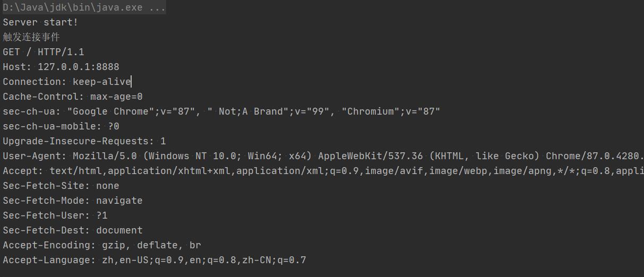Viewport: 644px width, 277px height.
Task: Click the 'Cache-Control: max-age=0' line
Action: coord(73,97)
